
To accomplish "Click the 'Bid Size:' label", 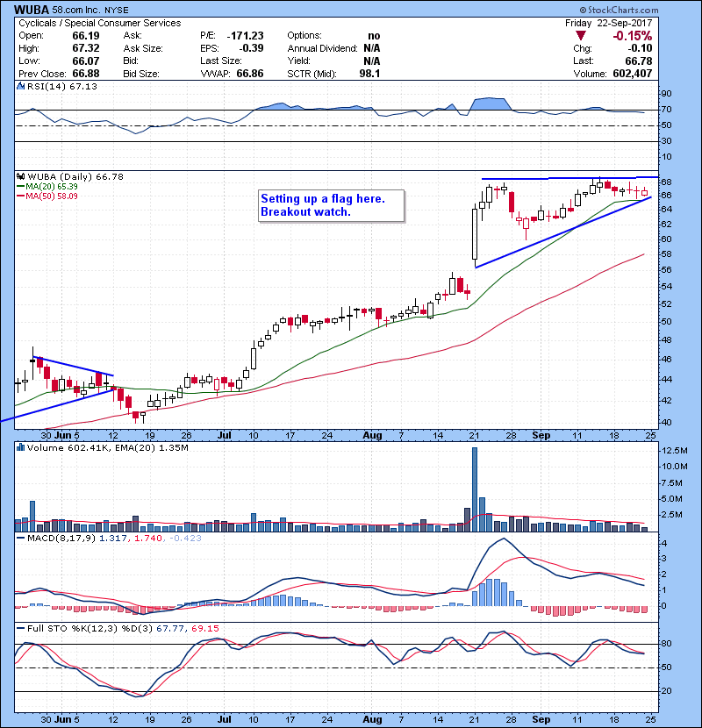I will [141, 74].
